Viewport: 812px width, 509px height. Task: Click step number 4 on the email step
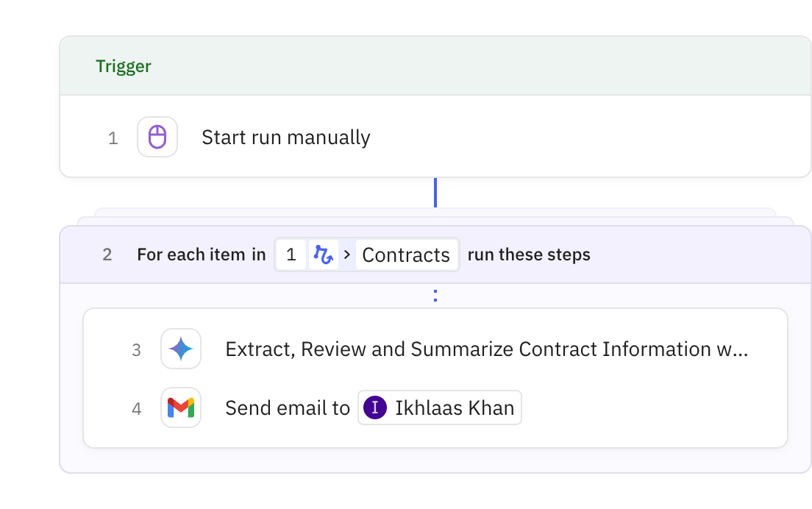(137, 407)
